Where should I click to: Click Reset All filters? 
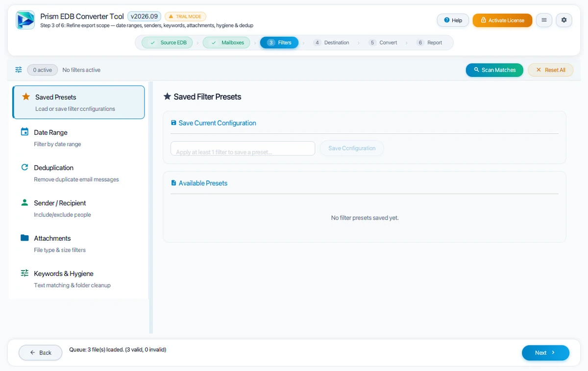coord(550,70)
